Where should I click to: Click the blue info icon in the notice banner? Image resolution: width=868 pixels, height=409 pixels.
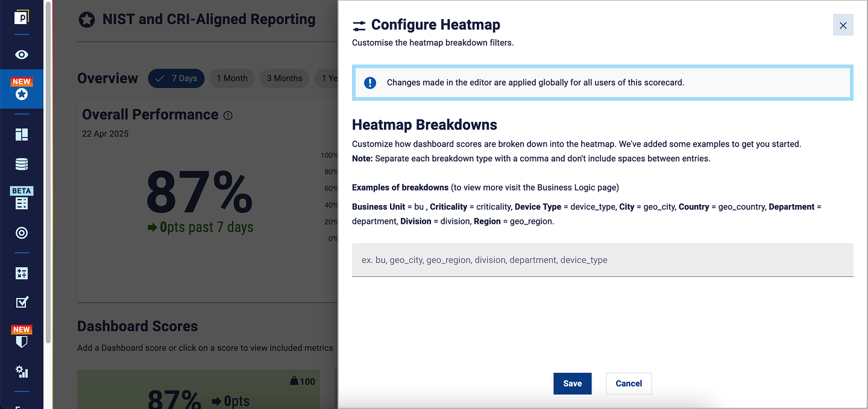pyautogui.click(x=370, y=83)
